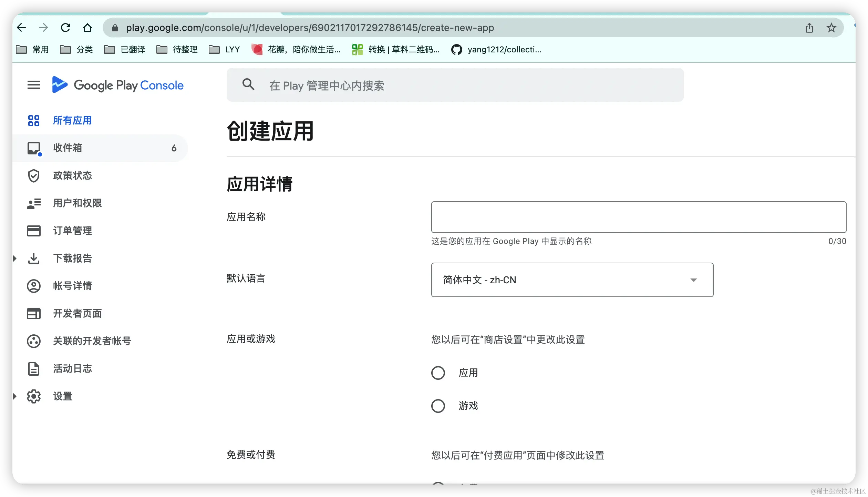This screenshot has height=497, width=868.
Task: Open the 默认语言 language dropdown
Action: click(572, 280)
